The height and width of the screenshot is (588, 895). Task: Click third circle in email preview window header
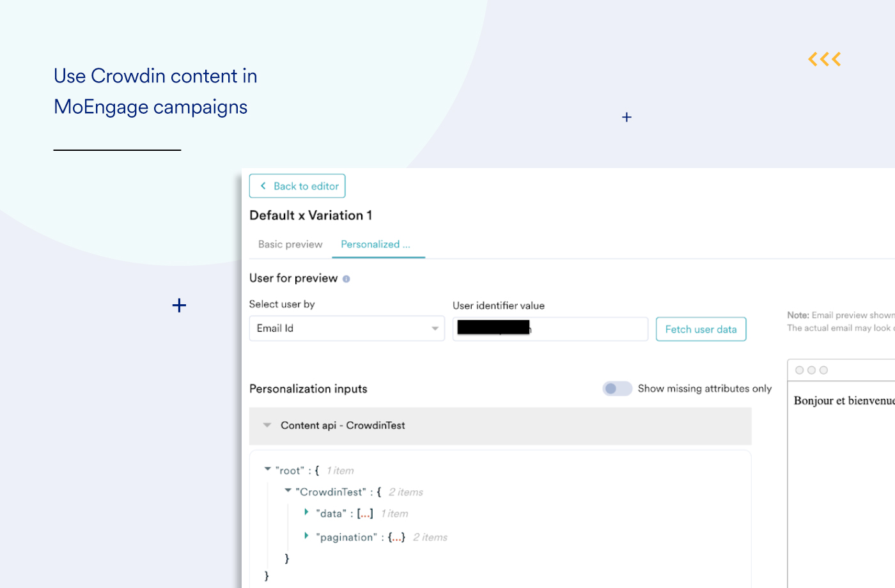pos(823,370)
